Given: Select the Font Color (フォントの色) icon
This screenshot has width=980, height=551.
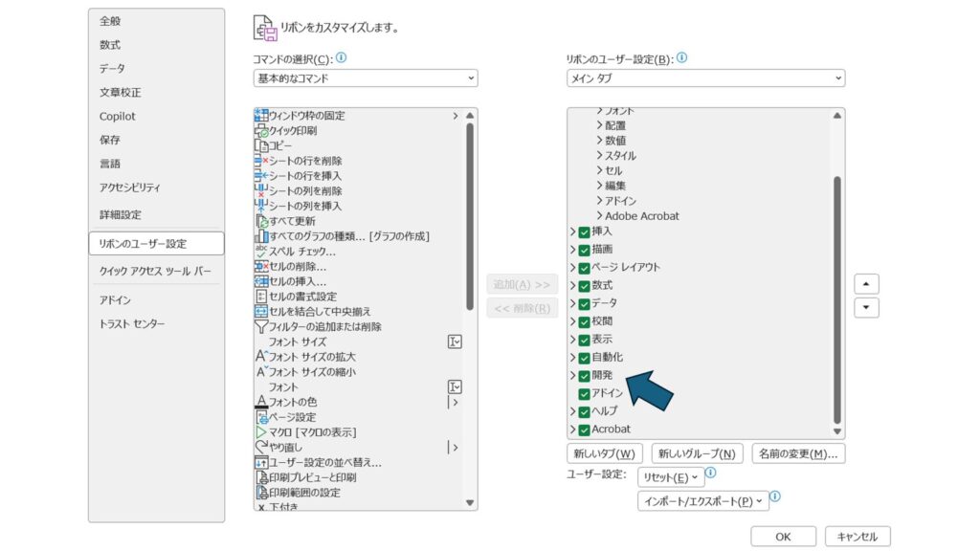Looking at the screenshot, I should pos(261,402).
